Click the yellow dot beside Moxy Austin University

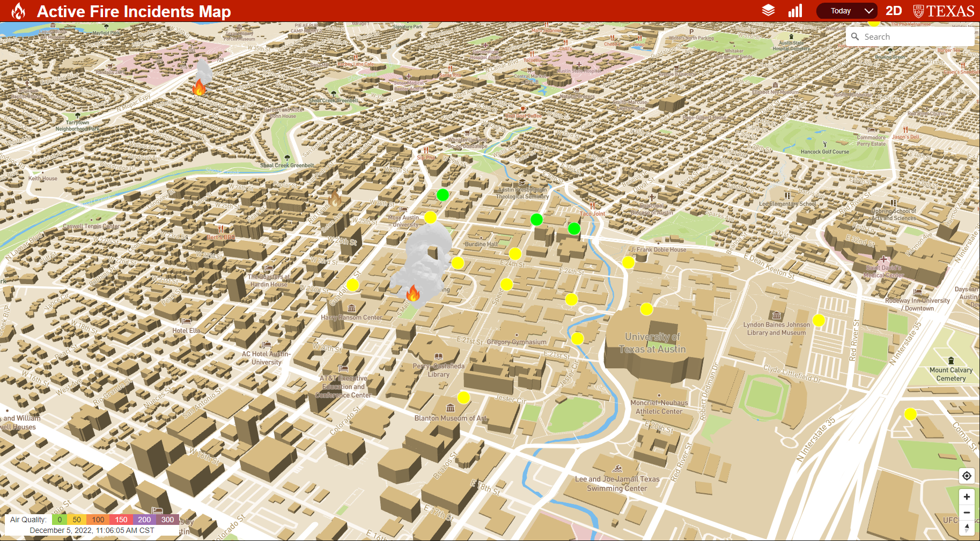coord(430,217)
